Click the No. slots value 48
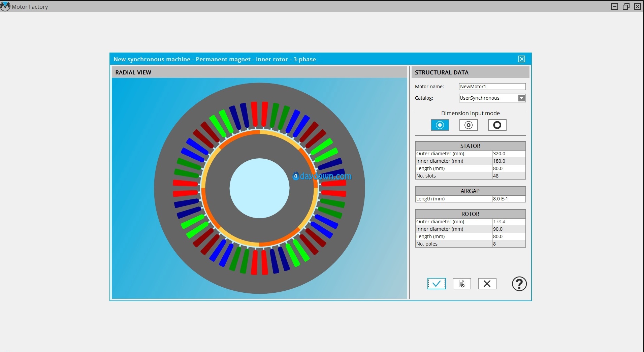644x352 pixels. 509,176
